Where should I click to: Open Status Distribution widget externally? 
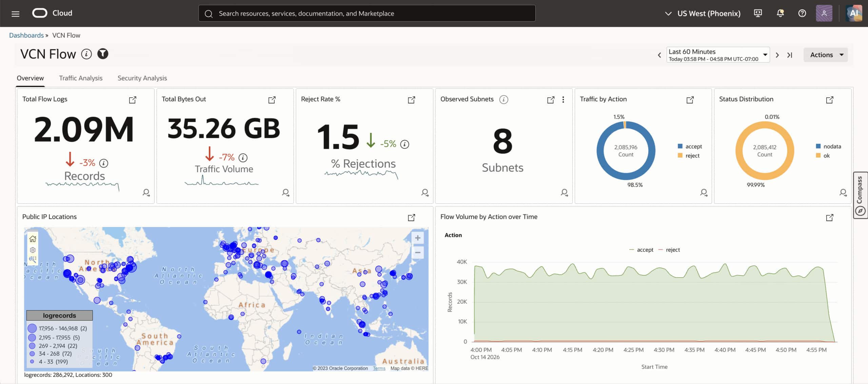[830, 100]
